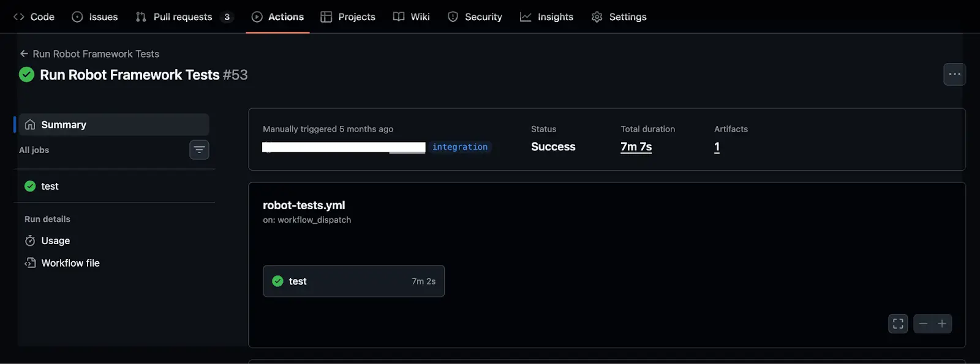Image resolution: width=980 pixels, height=364 pixels.
Task: Click the 'Artifacts' label
Action: [x=731, y=129]
